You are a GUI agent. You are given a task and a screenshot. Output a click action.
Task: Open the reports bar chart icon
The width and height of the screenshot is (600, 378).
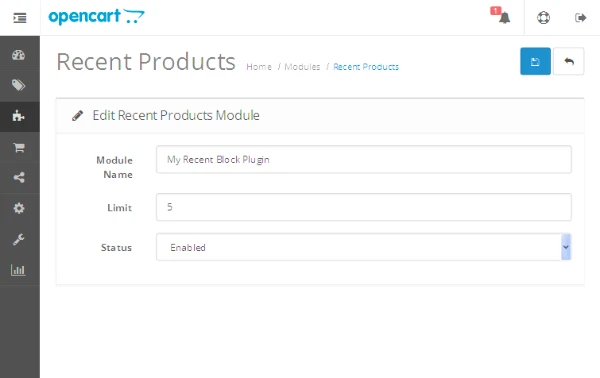pyautogui.click(x=18, y=270)
